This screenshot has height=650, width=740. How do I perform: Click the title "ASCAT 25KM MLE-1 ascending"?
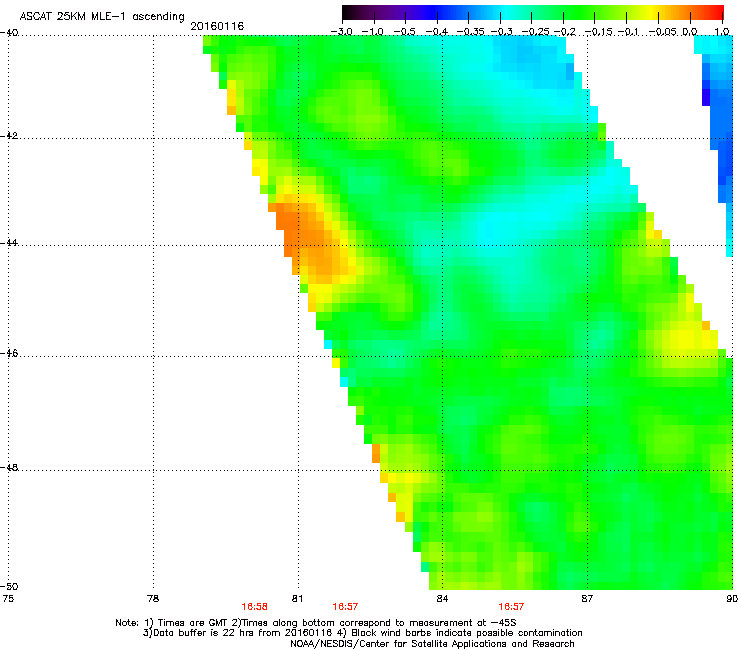102,17
